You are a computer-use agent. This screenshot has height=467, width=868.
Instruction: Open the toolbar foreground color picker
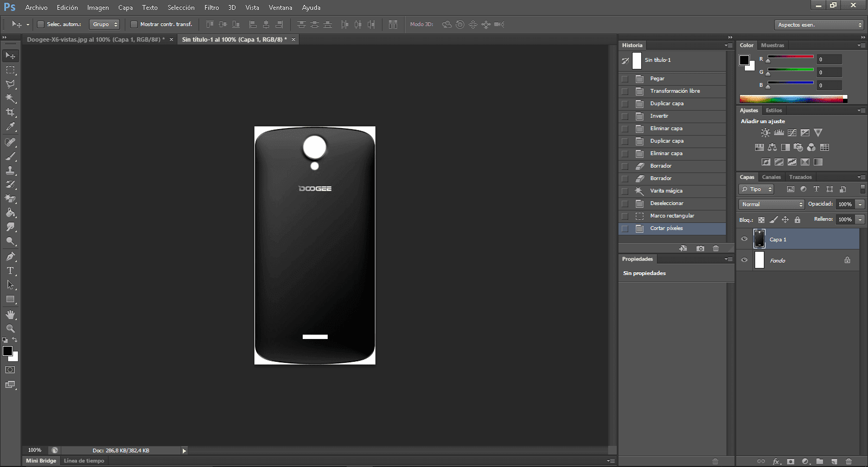[x=8, y=351]
